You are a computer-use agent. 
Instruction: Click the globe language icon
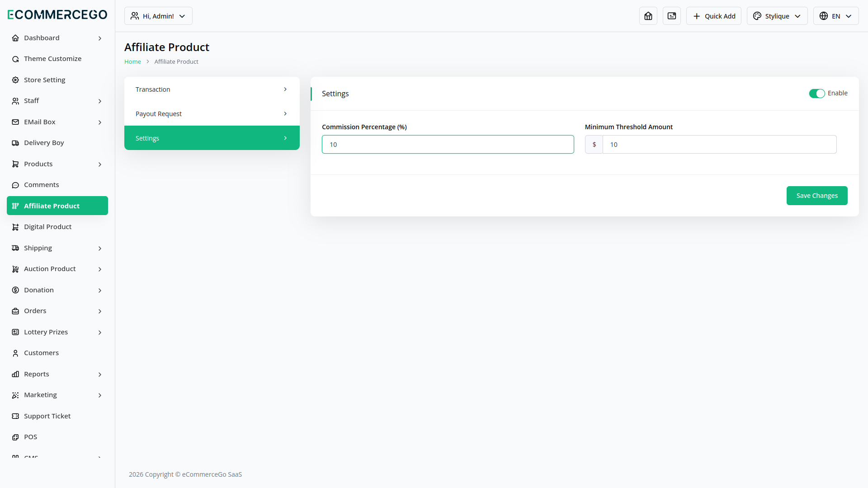[x=824, y=16]
